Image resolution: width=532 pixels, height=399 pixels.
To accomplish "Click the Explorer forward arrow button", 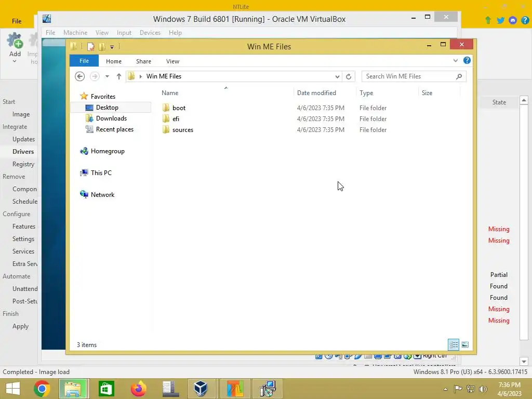I will click(95, 76).
